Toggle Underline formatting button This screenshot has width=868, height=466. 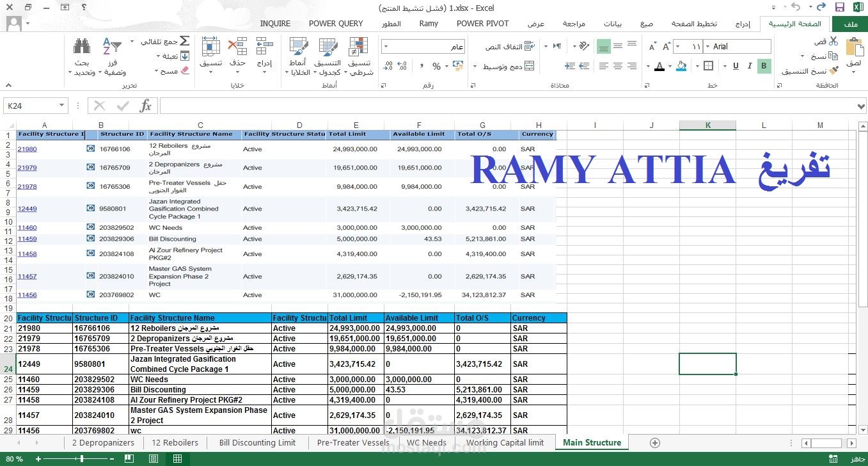point(736,65)
